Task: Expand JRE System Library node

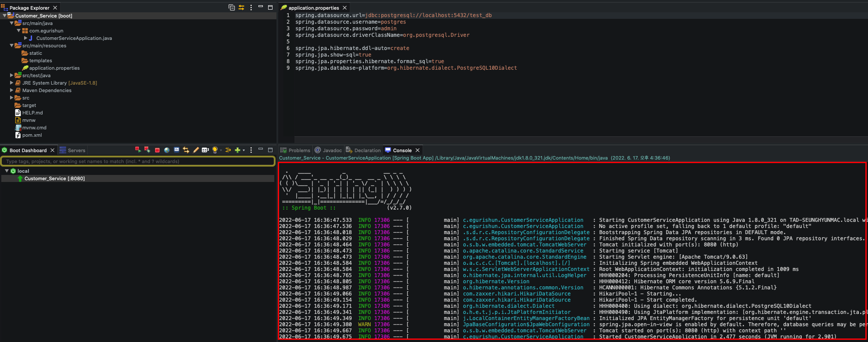Action: pyautogui.click(x=11, y=83)
